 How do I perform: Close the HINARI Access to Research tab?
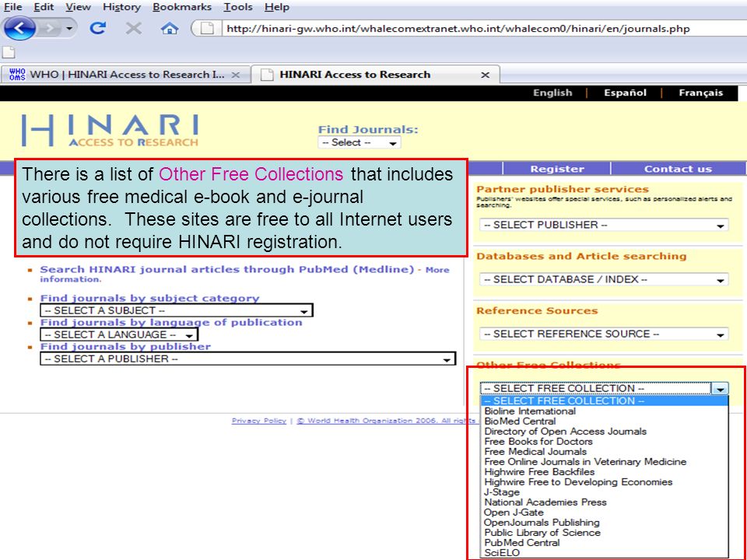coord(485,75)
